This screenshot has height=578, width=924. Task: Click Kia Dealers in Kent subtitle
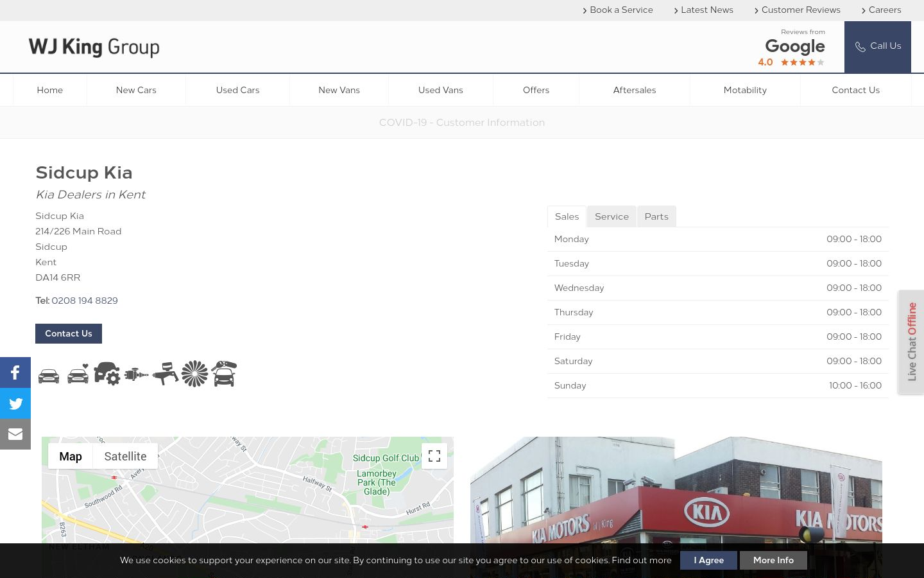[x=90, y=195]
